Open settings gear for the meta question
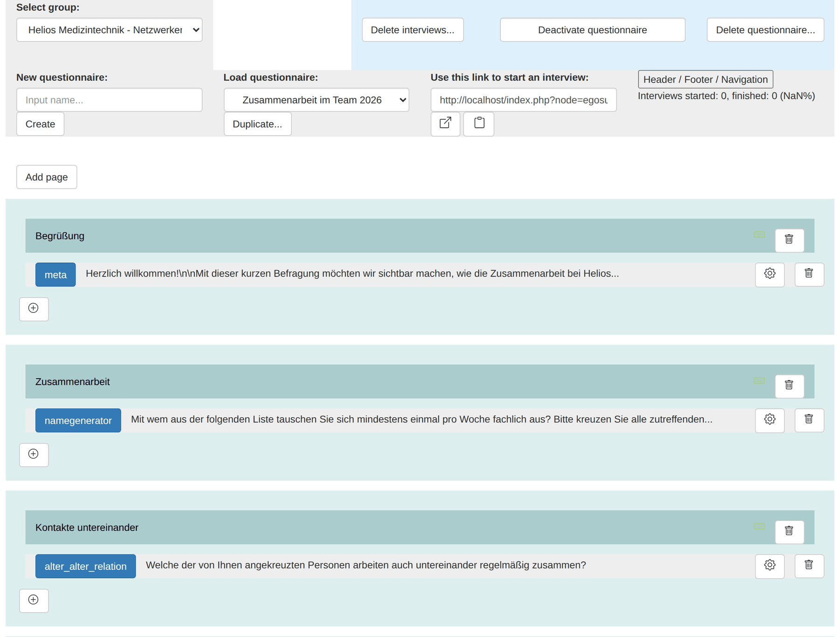840x637 pixels. coord(770,274)
